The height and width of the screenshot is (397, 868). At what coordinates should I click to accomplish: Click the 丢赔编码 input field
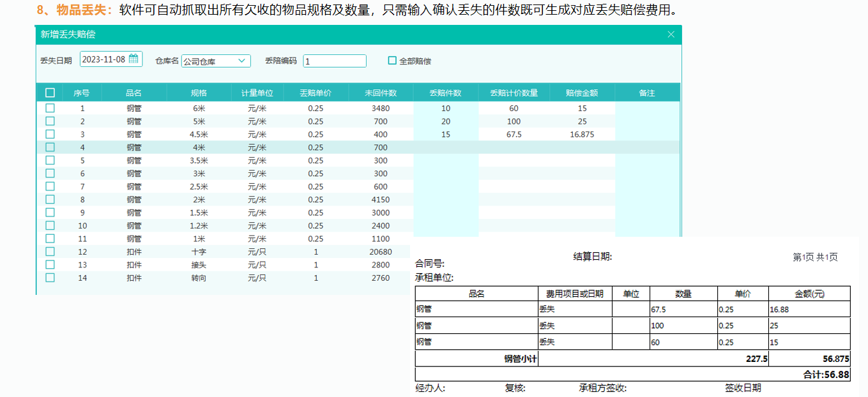[335, 61]
